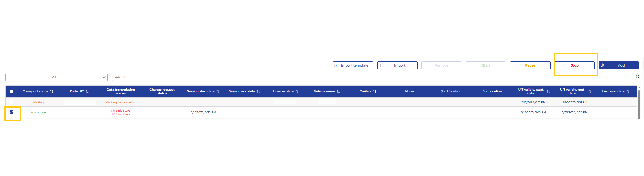Viewport: 644px width, 176px height.
Task: Click the Stop button
Action: [x=574, y=65]
